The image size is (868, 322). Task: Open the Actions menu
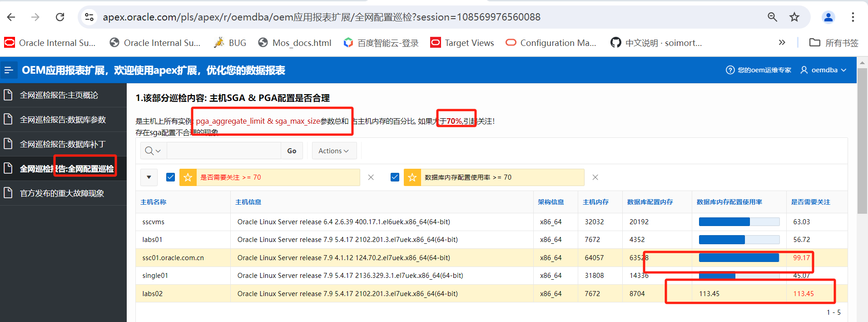click(x=334, y=151)
